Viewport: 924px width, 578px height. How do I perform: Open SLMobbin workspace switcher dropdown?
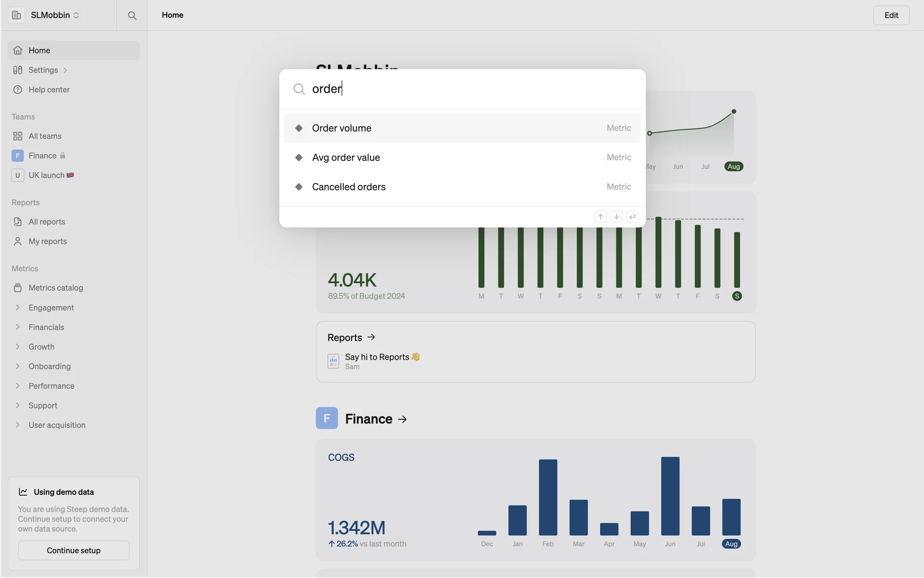click(54, 15)
